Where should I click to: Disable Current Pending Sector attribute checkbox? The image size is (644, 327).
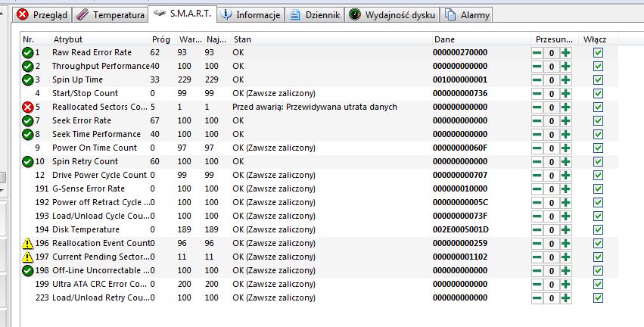tap(598, 257)
